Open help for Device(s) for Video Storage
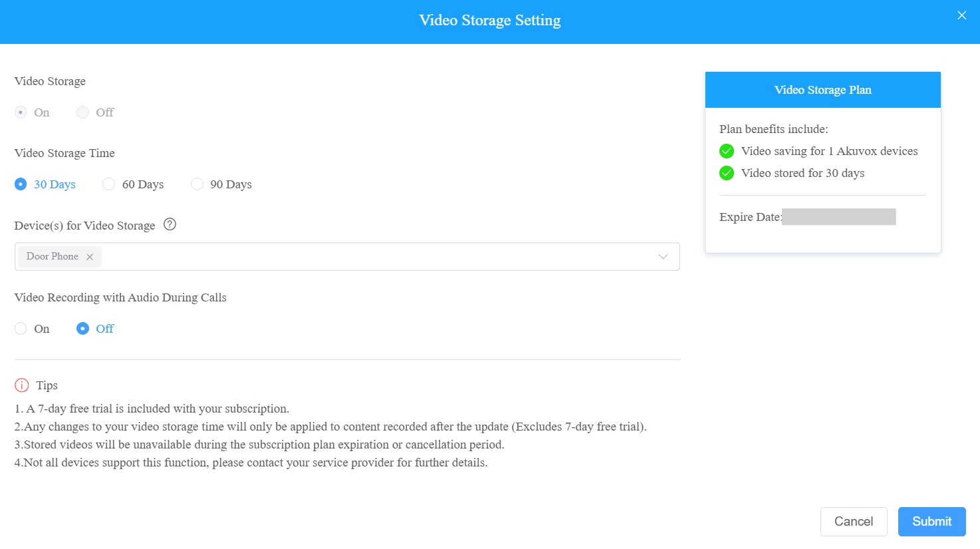980x549 pixels. pos(170,224)
